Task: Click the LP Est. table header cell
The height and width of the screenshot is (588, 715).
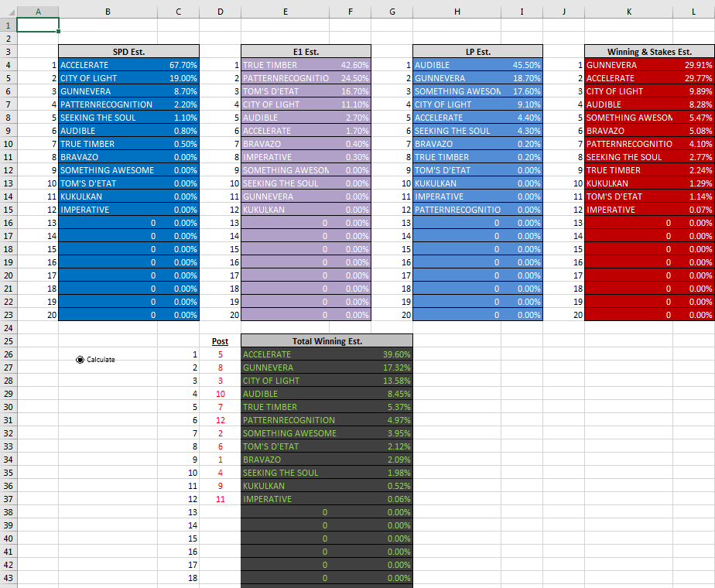Action: [x=477, y=52]
